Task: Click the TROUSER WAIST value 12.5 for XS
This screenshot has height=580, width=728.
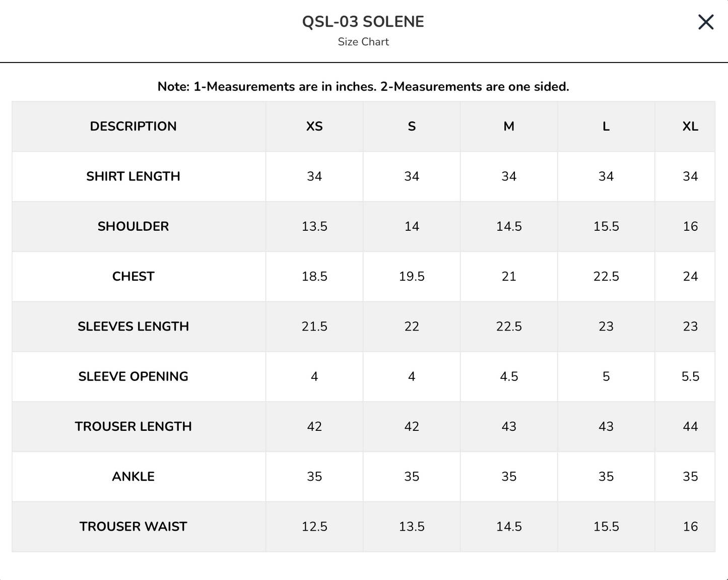Action: (314, 527)
